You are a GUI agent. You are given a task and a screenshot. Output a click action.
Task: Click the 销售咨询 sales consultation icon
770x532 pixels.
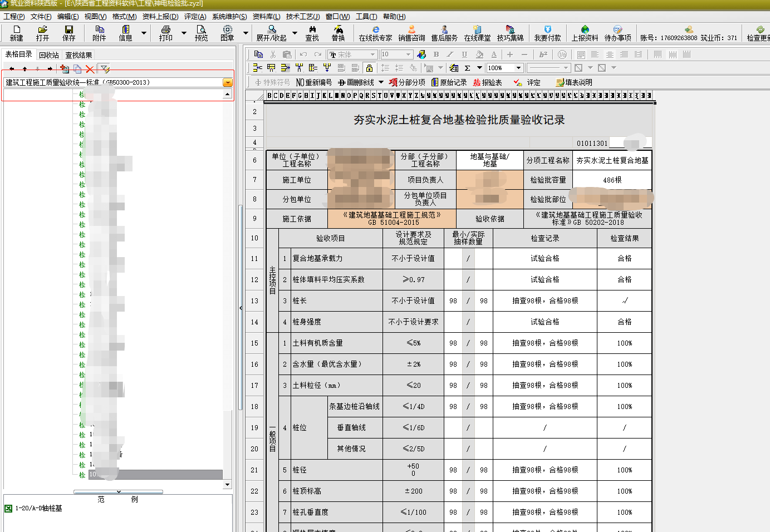click(x=411, y=33)
